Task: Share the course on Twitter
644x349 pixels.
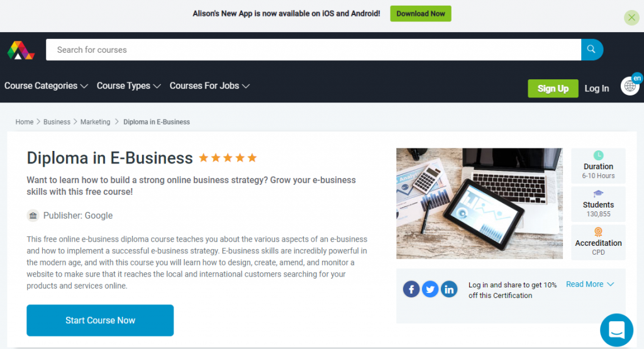Action: pos(430,289)
